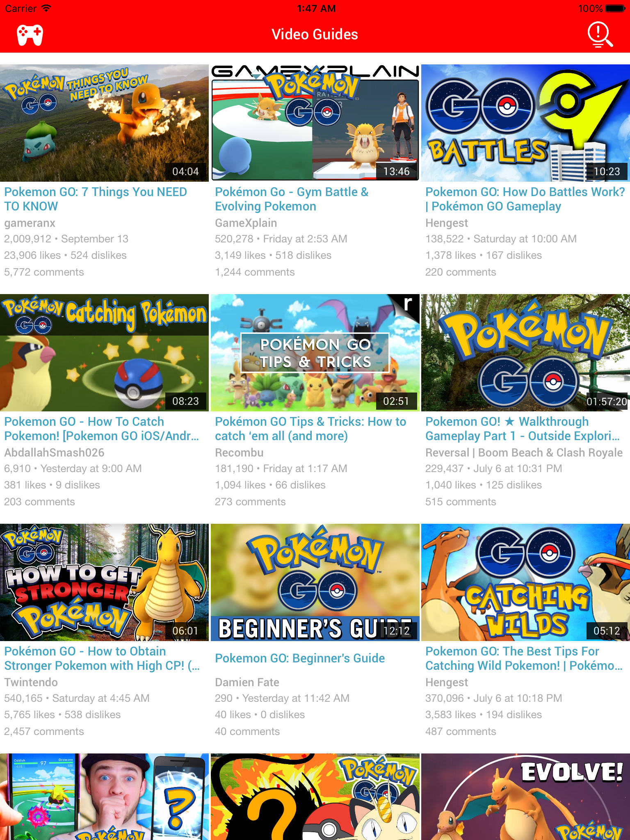This screenshot has height=840, width=630.
Task: Play the How To Get Stronger Pokémon thumbnail
Action: pos(104,582)
